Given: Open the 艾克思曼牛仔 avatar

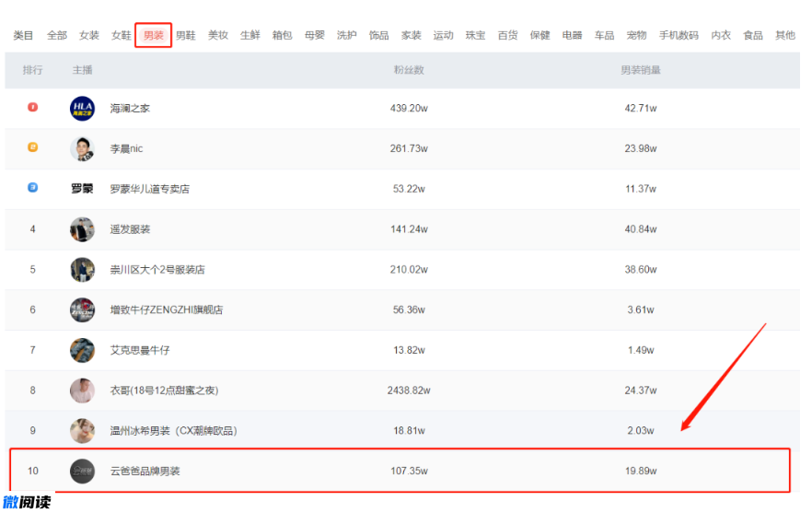Looking at the screenshot, I should click(x=82, y=350).
